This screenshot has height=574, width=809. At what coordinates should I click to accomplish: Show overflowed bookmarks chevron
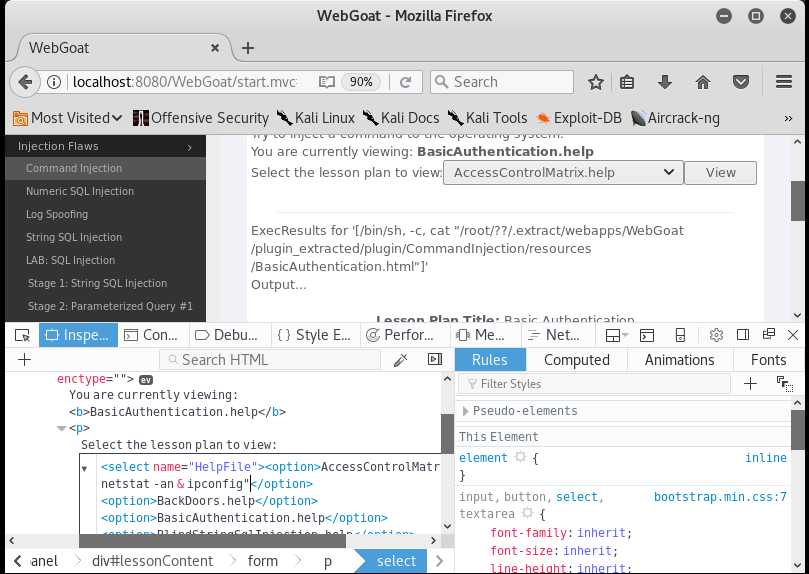click(788, 119)
